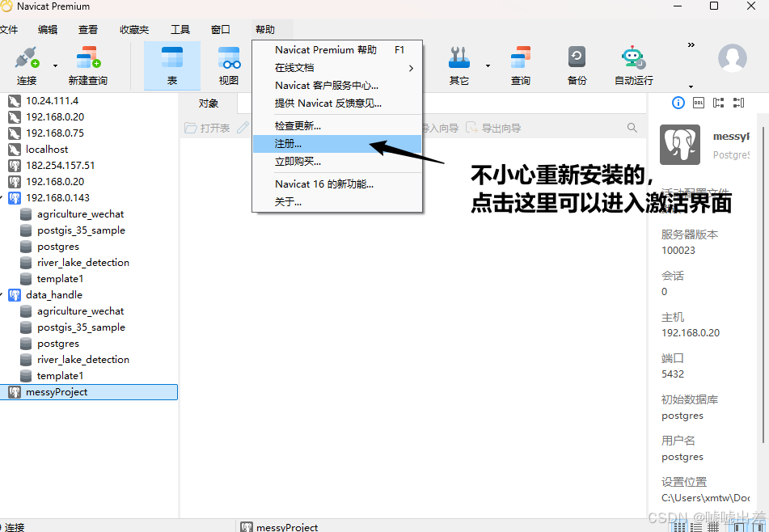The width and height of the screenshot is (769, 532).
Task: Click the blue info icon in right panel
Action: click(678, 103)
